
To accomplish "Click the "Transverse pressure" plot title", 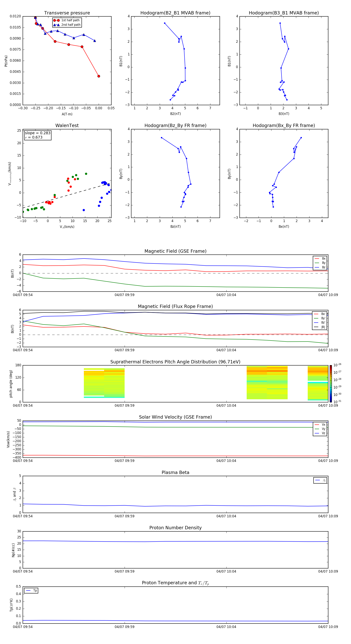I will pyautogui.click(x=67, y=13).
